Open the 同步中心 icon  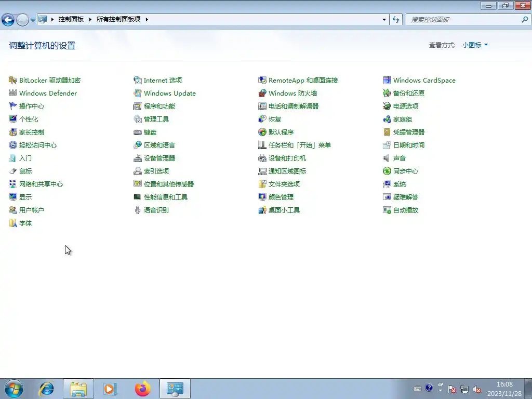tap(387, 171)
